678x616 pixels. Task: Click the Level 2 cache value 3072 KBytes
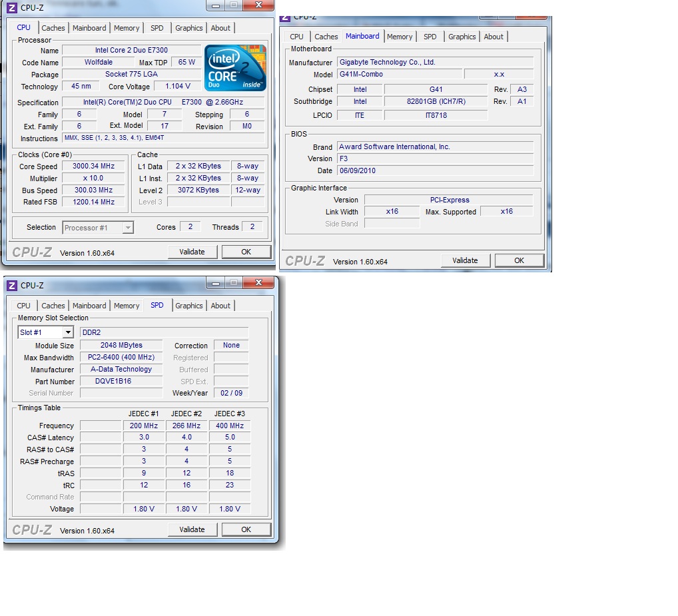coord(198,190)
